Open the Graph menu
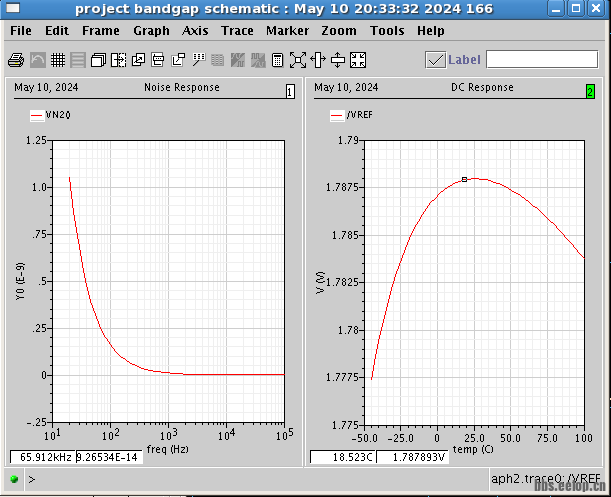611x497 pixels. pos(151,30)
